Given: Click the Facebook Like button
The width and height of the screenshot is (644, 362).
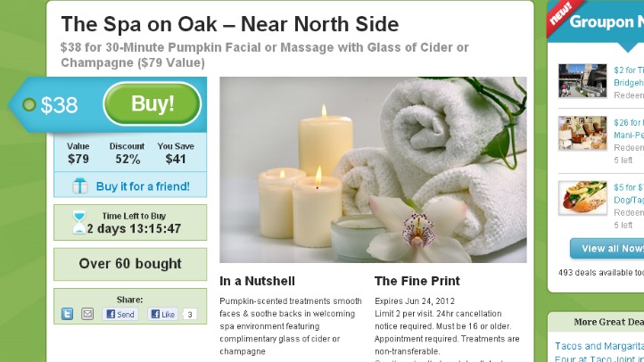Looking at the screenshot, I should coord(162,314).
